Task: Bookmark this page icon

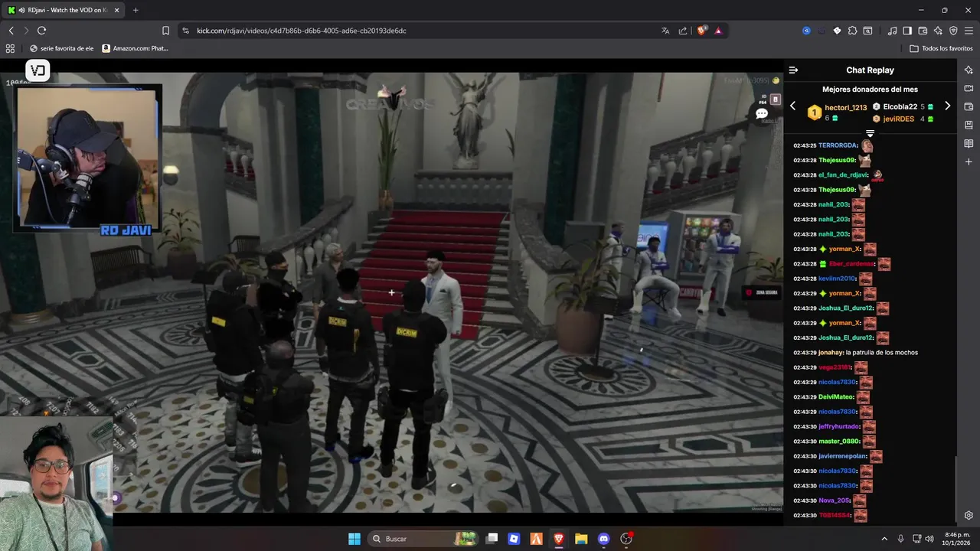Action: click(x=165, y=31)
